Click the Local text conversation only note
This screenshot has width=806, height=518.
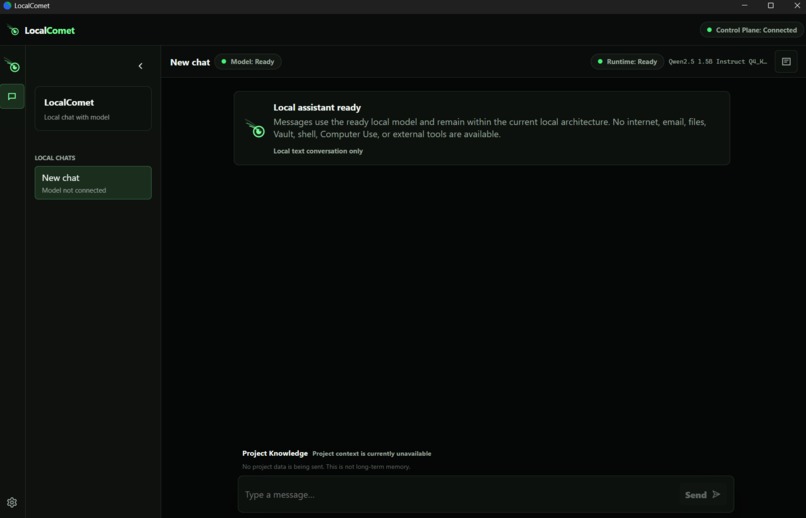(318, 151)
